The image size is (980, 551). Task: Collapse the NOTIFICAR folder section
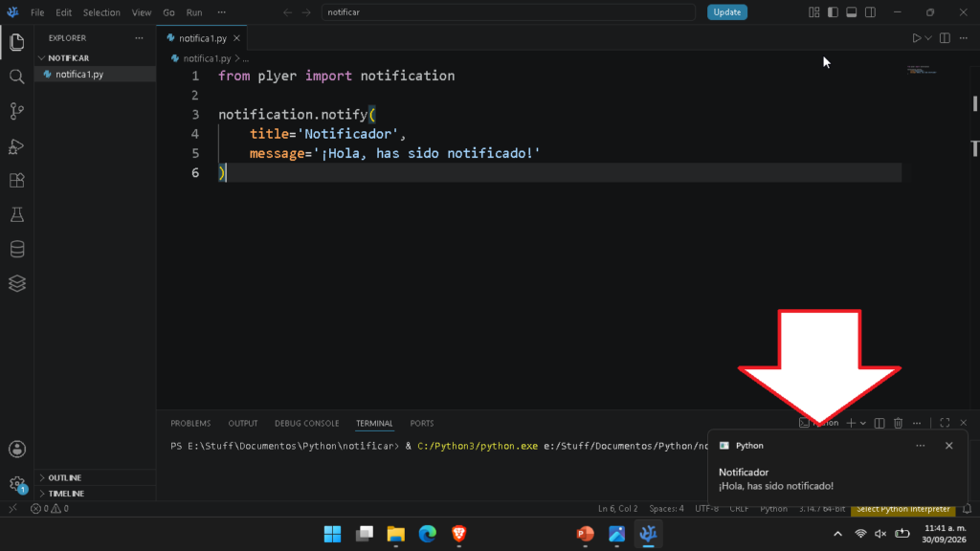(x=95, y=57)
